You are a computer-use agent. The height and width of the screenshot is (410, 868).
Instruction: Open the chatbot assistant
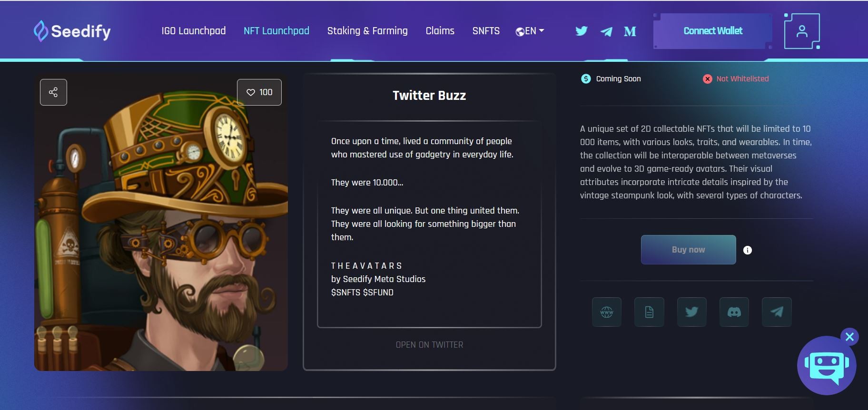827,366
